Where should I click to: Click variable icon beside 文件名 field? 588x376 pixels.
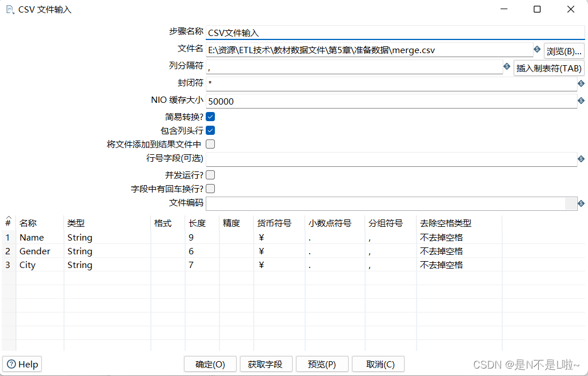tap(537, 50)
